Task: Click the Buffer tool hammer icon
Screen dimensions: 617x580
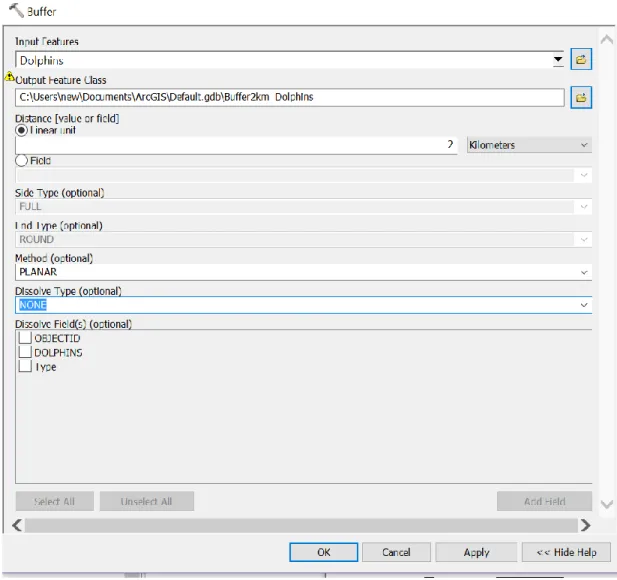Action: click(x=16, y=11)
